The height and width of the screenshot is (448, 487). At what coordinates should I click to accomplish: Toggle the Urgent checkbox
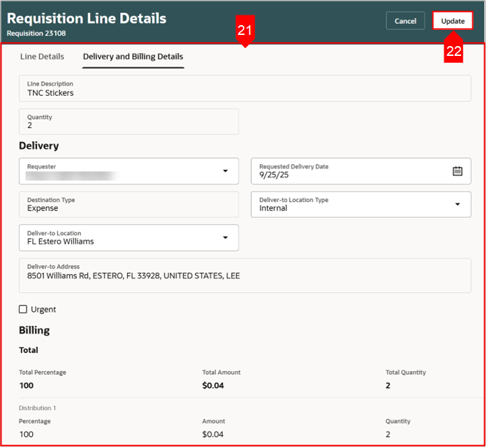click(23, 310)
